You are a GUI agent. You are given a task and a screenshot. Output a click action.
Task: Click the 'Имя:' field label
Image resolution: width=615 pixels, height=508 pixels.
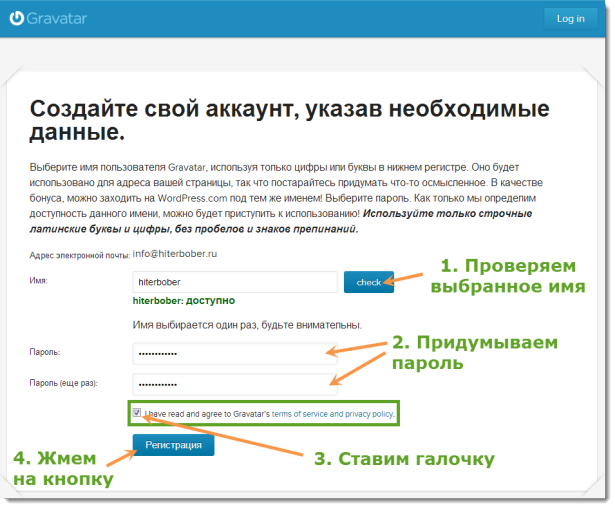coord(38,280)
